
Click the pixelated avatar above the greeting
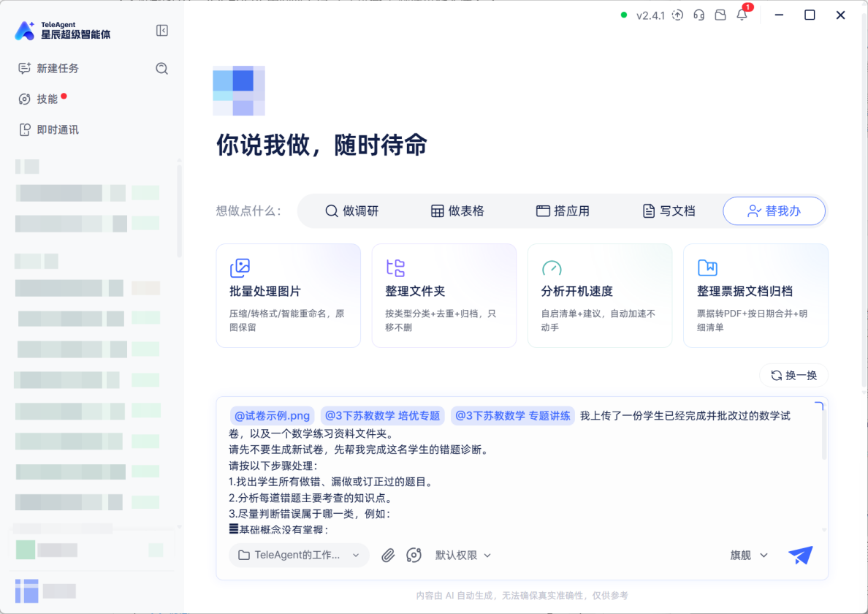coord(239,91)
